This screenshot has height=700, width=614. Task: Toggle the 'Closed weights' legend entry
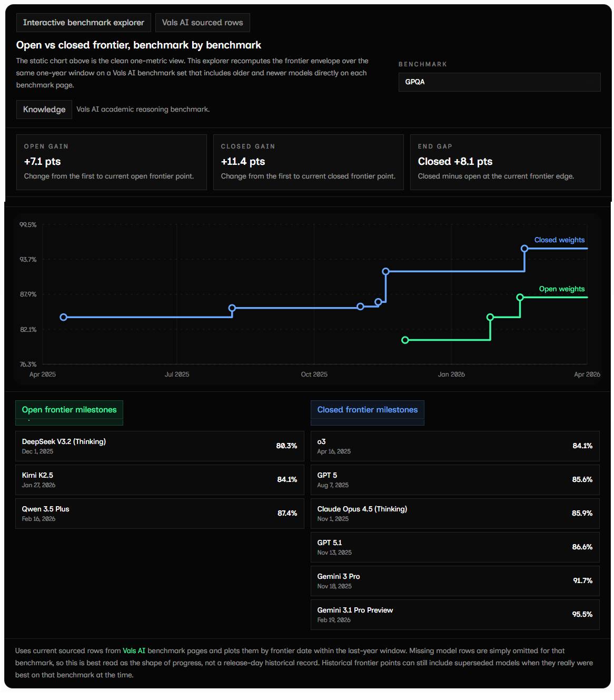[x=559, y=240]
